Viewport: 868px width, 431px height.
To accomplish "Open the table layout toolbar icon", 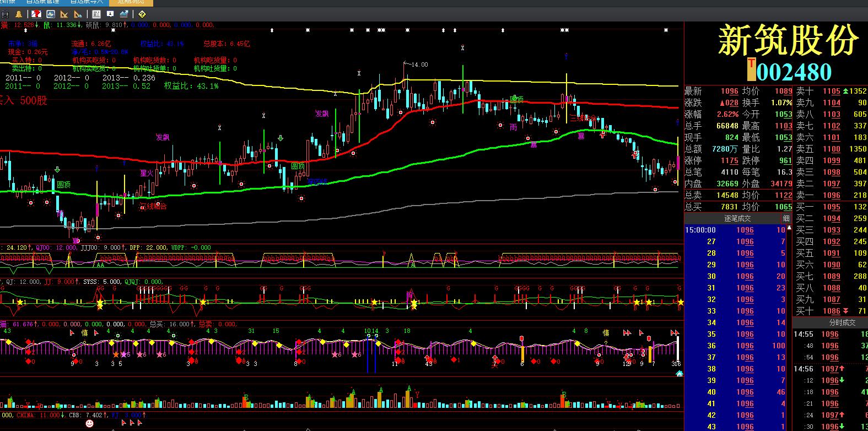I will (x=97, y=14).
